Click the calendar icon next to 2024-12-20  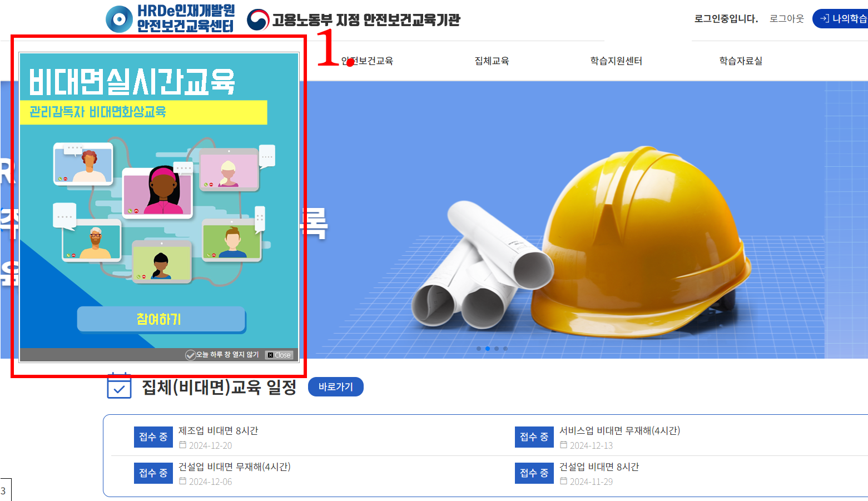click(183, 445)
